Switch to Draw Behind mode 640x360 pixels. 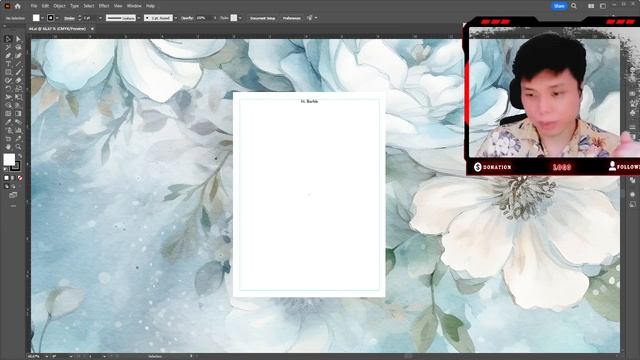[13, 187]
